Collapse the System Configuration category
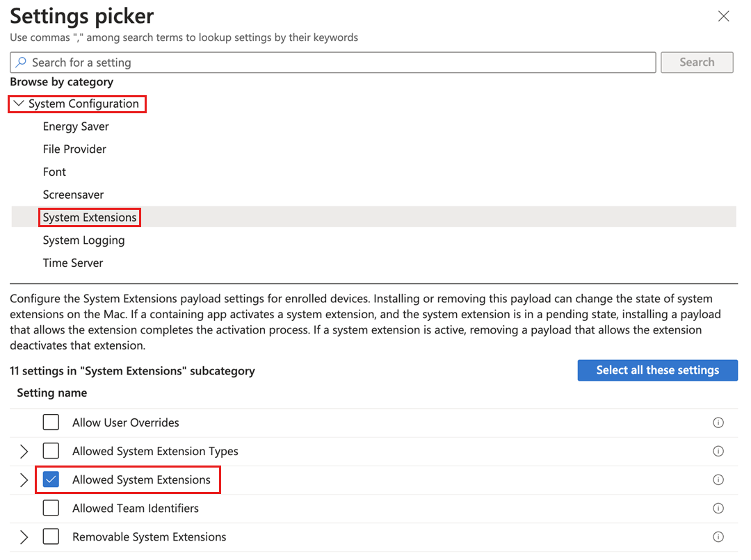 19,104
